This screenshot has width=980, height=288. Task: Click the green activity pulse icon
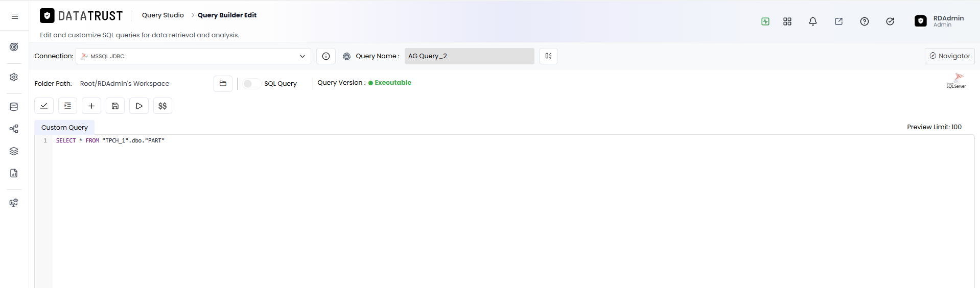click(x=765, y=21)
